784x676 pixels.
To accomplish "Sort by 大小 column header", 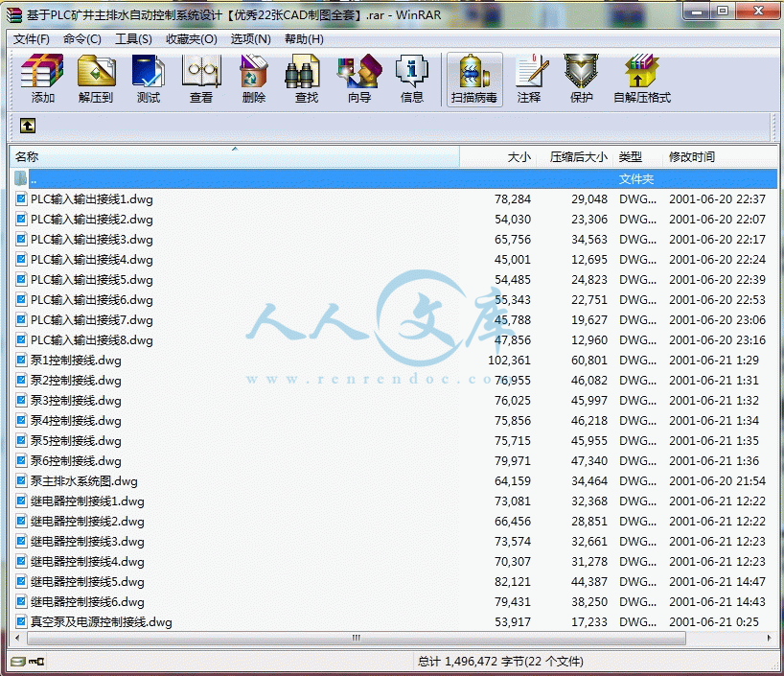I will coord(498,157).
